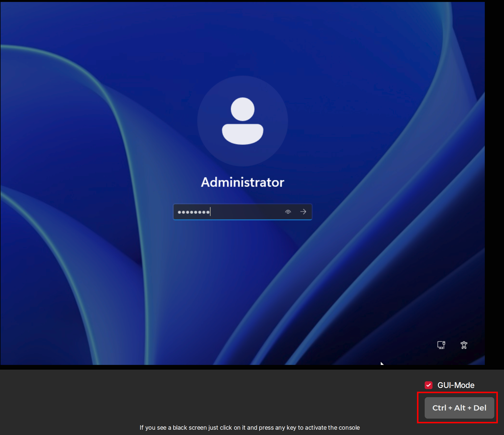Click the Administrator user avatar picture

click(242, 121)
